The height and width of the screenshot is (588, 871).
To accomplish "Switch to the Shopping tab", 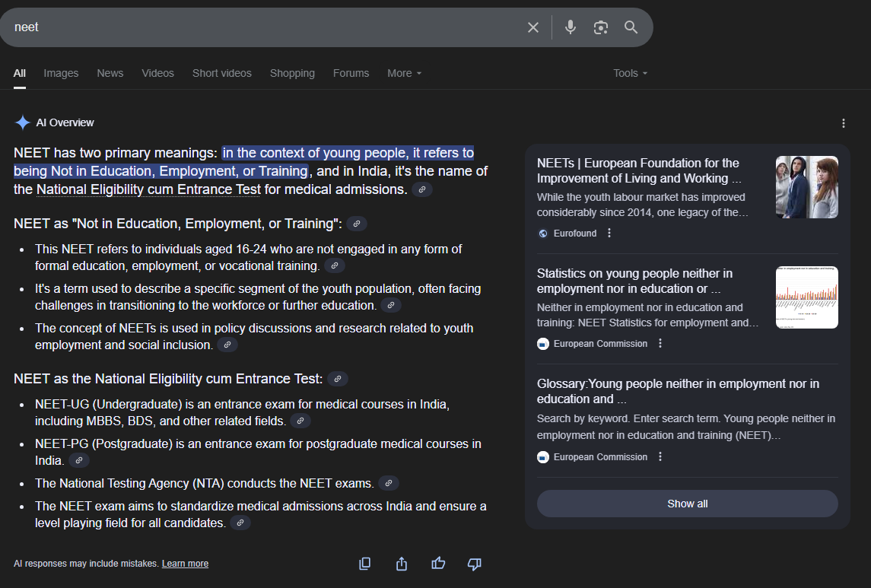I will [x=292, y=73].
